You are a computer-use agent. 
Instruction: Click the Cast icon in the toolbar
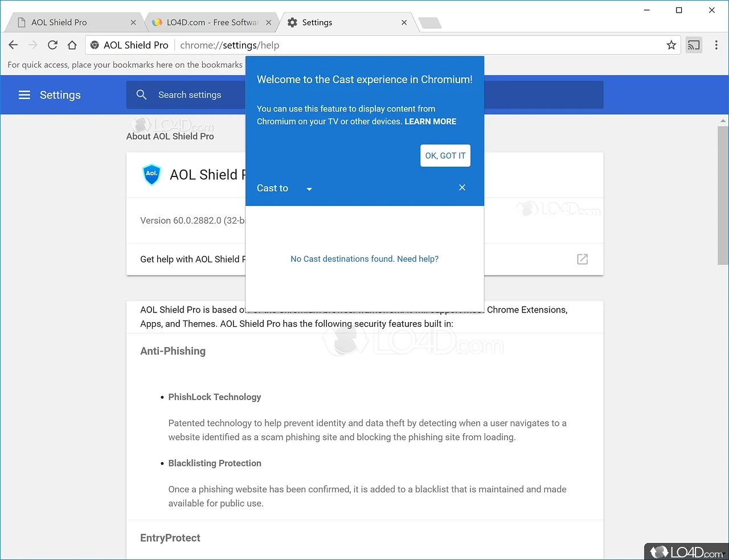[x=694, y=45]
